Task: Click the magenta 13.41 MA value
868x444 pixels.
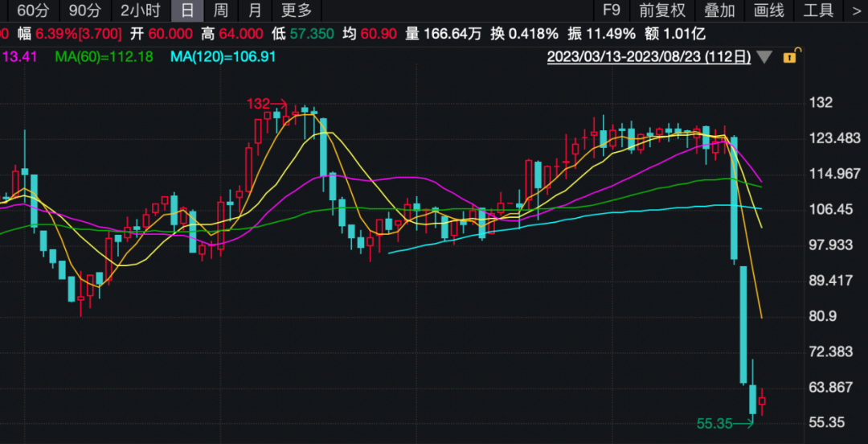Action: click(18, 56)
